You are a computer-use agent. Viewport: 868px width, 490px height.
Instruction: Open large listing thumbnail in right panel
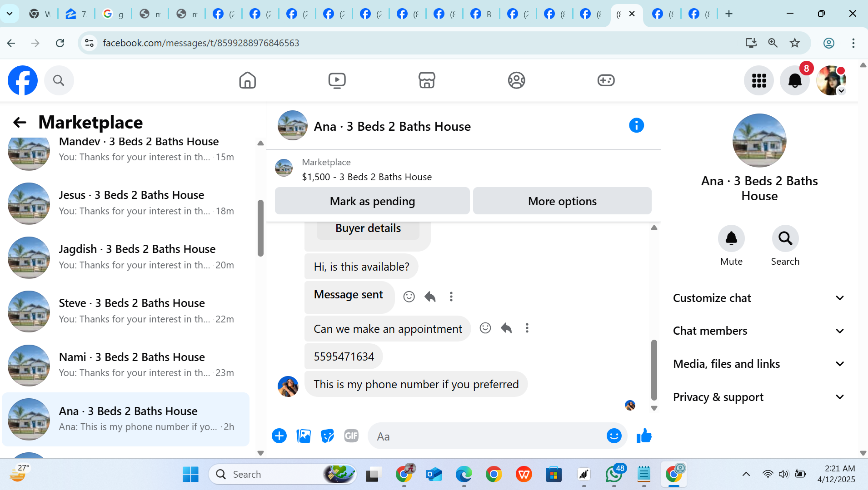tap(759, 140)
